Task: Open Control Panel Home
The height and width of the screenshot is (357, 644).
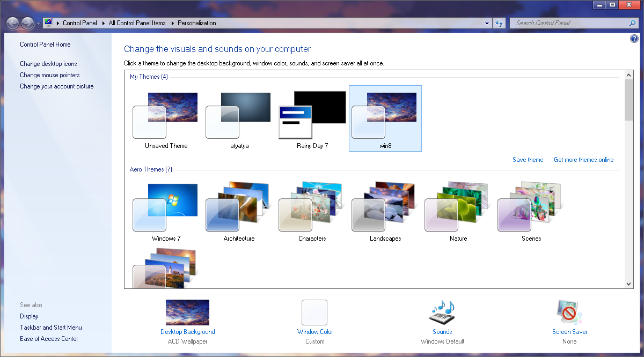Action: click(x=45, y=44)
